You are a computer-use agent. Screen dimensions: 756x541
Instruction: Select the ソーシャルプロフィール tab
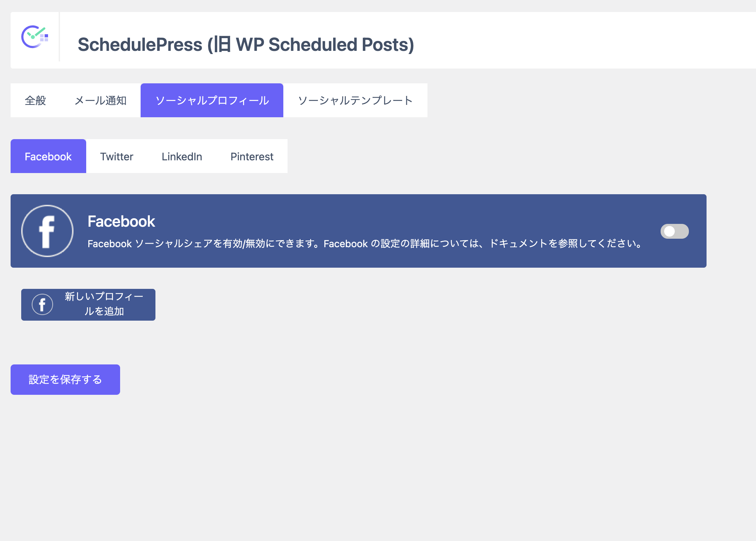212,100
